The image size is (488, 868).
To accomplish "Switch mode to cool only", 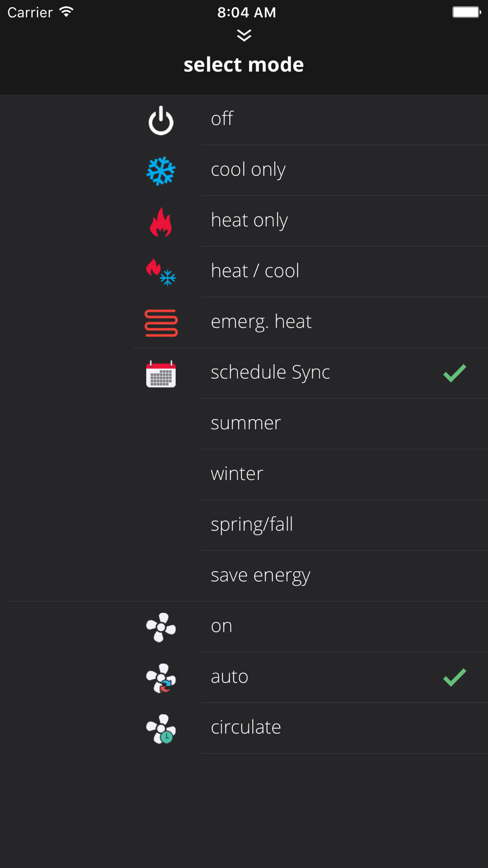I will tap(248, 169).
